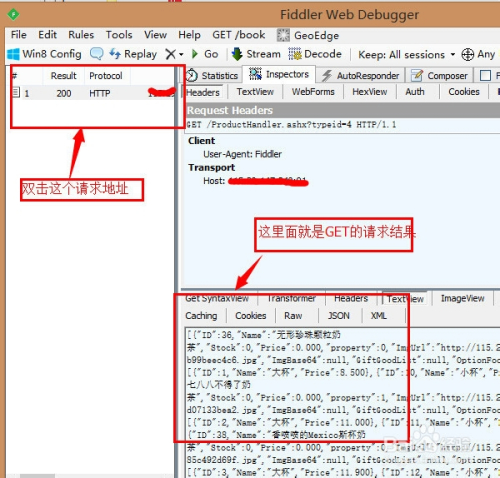Screen dimensions: 500x478
Task: Click the Decode toolbar button label
Action: 323,54
